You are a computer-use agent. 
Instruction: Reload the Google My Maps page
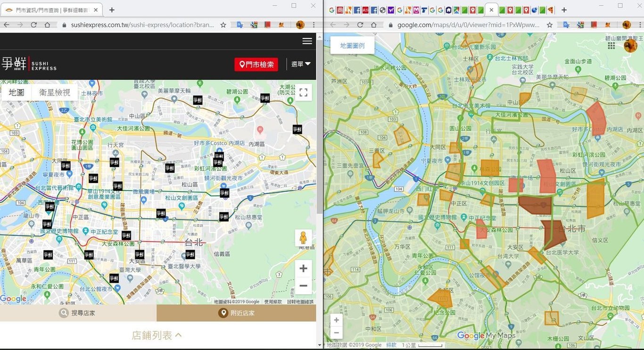pos(360,25)
